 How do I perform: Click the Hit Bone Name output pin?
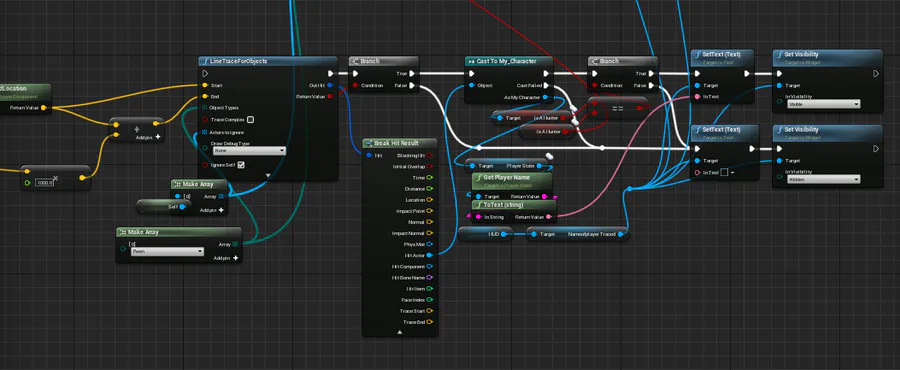click(429, 278)
